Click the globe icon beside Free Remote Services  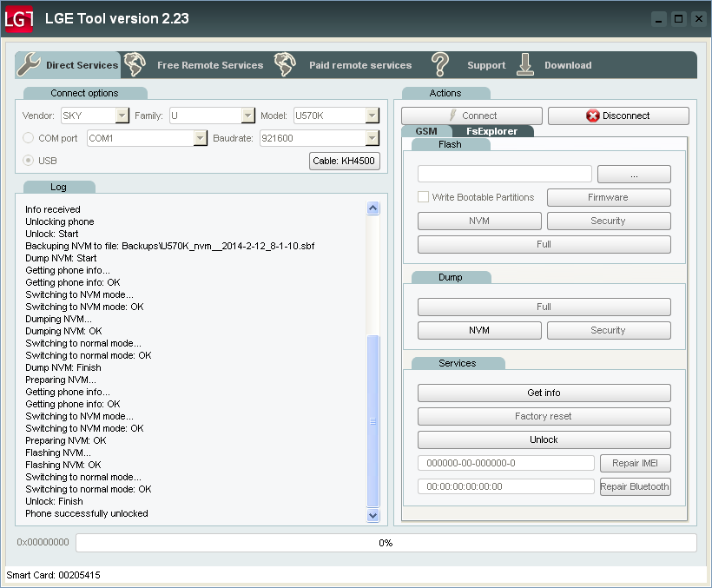point(135,64)
